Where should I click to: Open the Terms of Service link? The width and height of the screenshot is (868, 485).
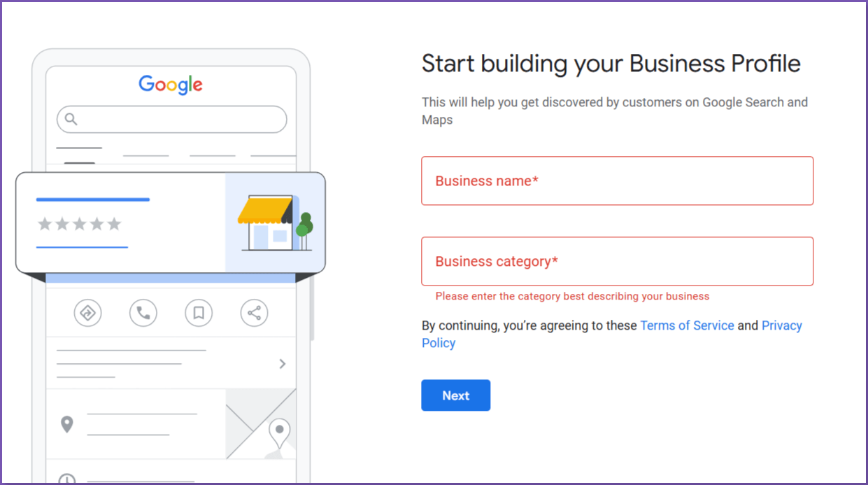(687, 325)
